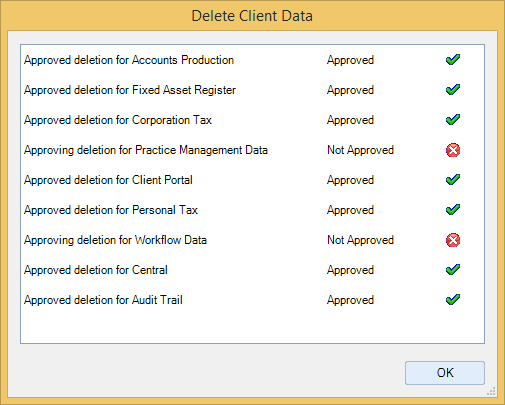
Task: Select 'Approving deletion for Practice Management Data' text
Action: coord(146,150)
